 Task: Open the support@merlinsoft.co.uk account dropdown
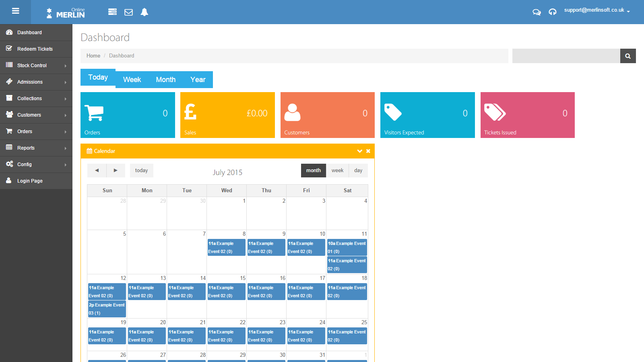597,10
